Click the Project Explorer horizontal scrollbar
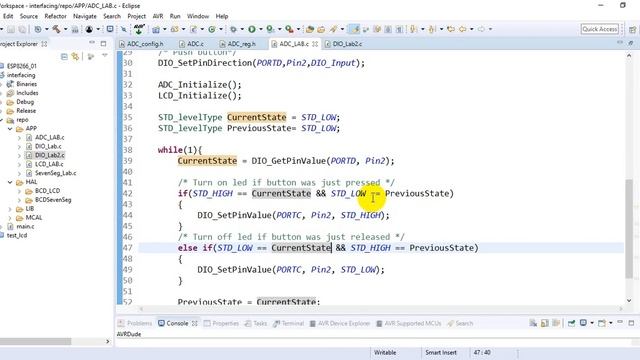 [x=36, y=341]
